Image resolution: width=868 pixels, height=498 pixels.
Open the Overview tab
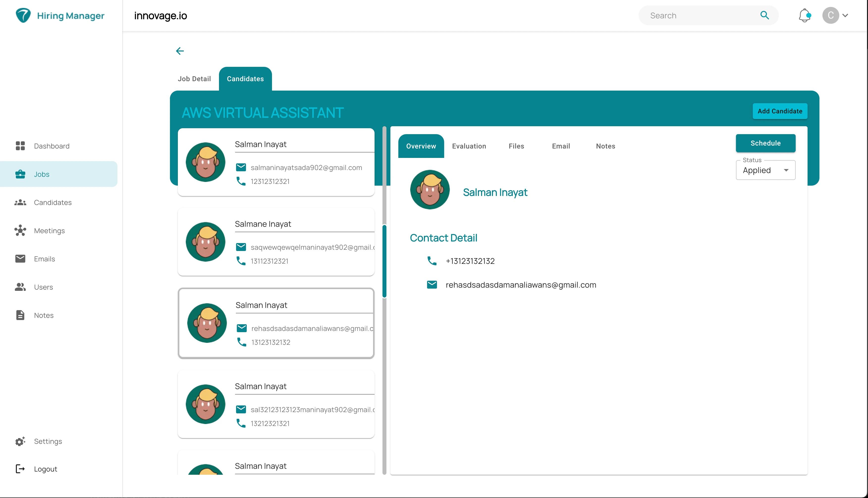421,146
